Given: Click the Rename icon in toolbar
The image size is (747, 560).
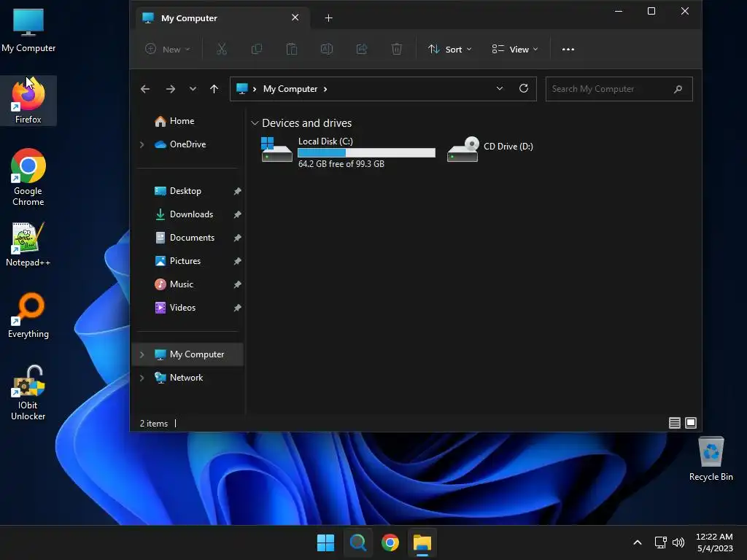Looking at the screenshot, I should coord(326,49).
